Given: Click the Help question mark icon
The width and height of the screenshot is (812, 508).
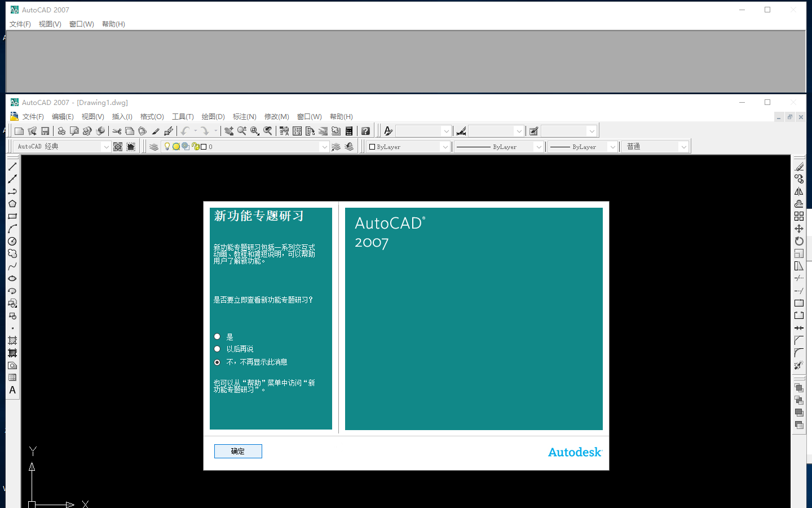Looking at the screenshot, I should (365, 131).
